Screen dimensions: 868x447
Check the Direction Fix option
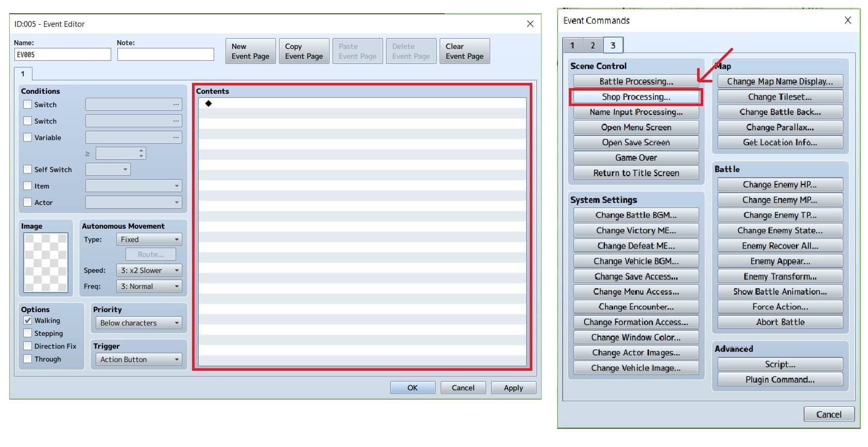(28, 346)
